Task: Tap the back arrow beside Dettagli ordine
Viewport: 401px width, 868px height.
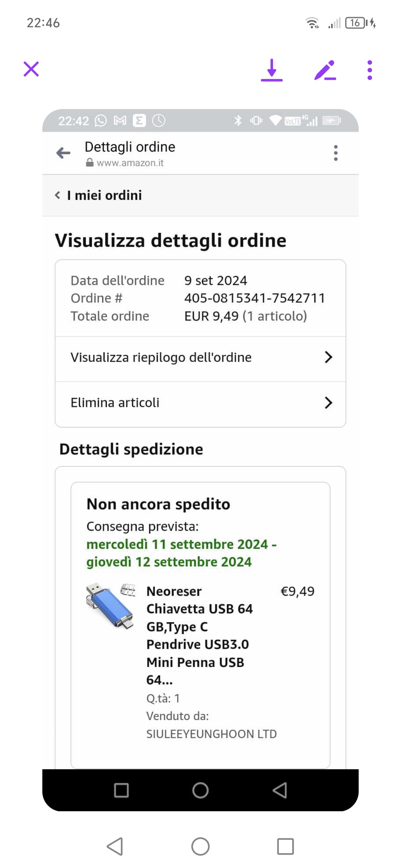Action: point(63,153)
